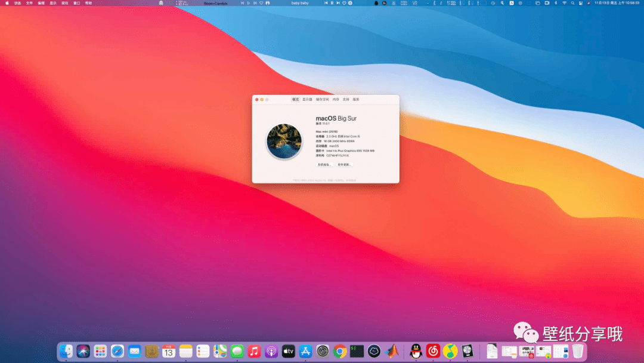This screenshot has width=644, height=363.
Task: Close the About This Mac window
Action: click(257, 100)
